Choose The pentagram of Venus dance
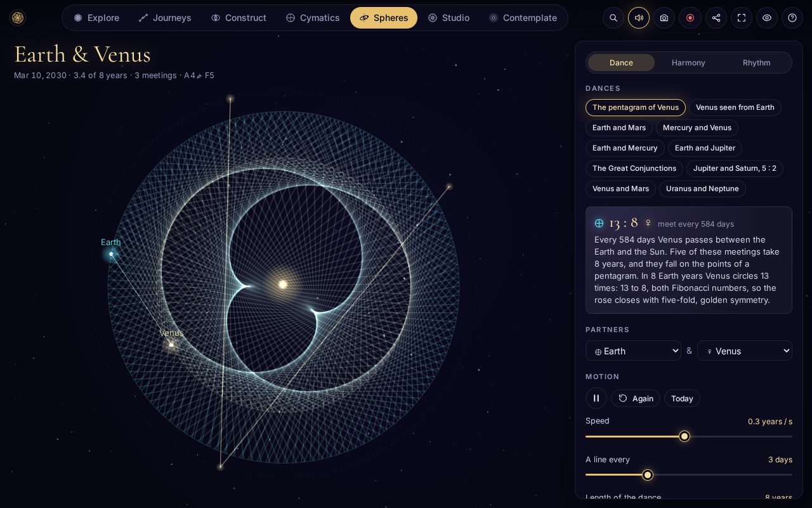This screenshot has height=508, width=812. tap(636, 107)
